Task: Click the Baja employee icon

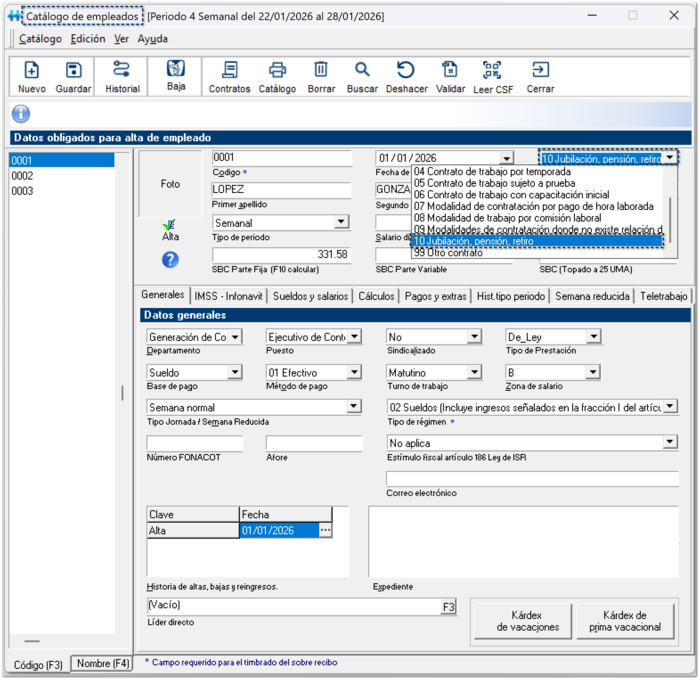Action: [175, 76]
